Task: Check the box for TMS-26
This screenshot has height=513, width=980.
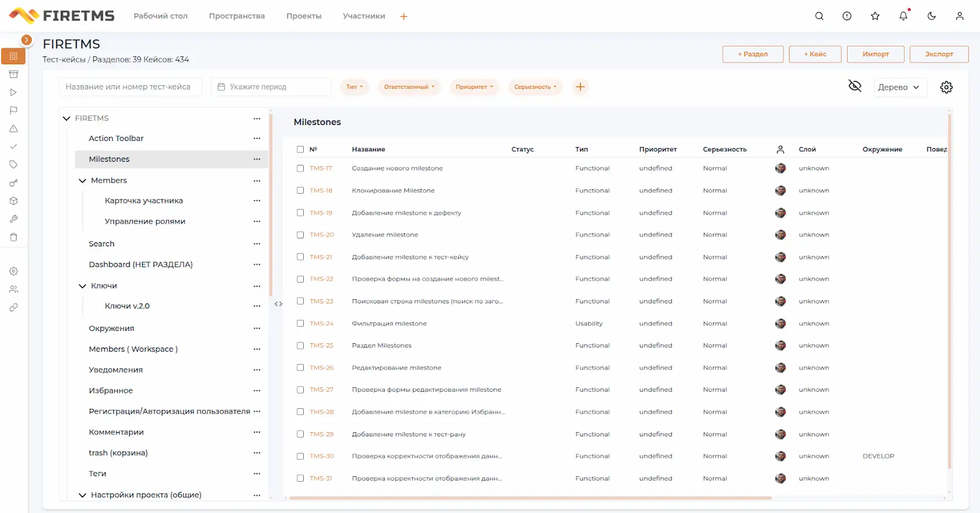Action: pos(300,368)
